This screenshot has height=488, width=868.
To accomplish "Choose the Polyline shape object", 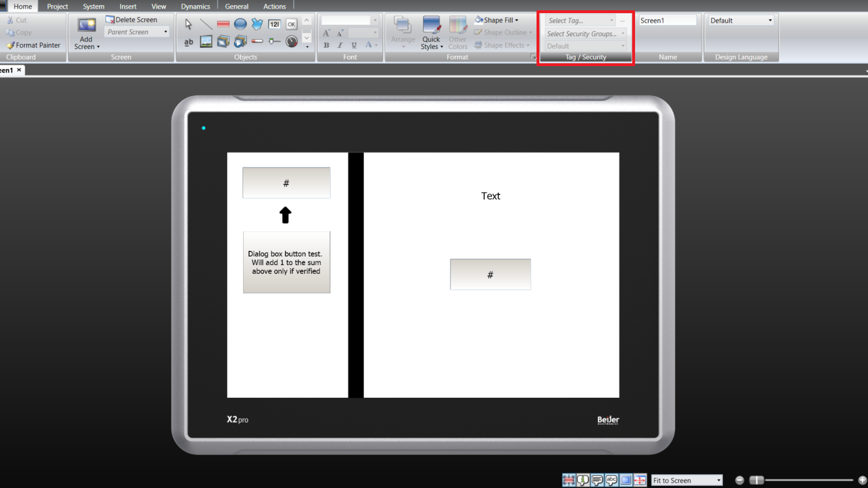I will 257,24.
